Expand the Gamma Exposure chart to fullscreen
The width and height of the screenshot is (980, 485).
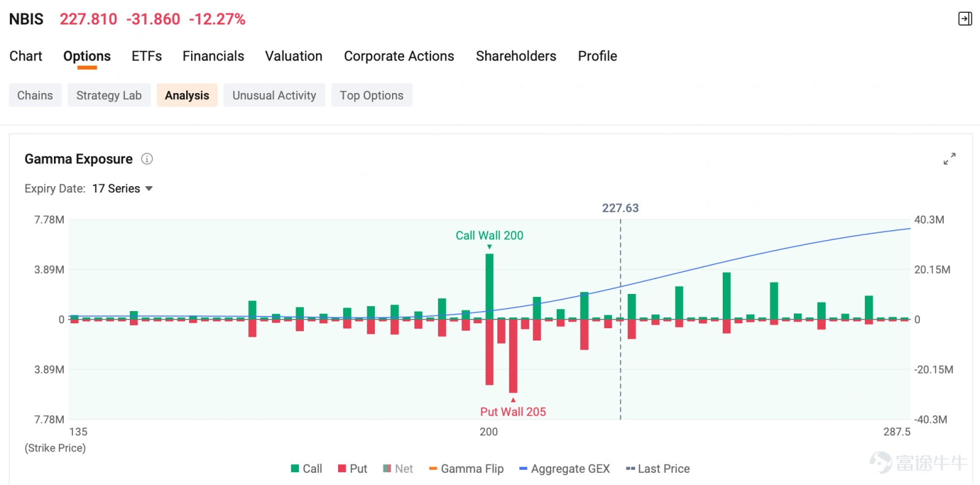pyautogui.click(x=949, y=159)
